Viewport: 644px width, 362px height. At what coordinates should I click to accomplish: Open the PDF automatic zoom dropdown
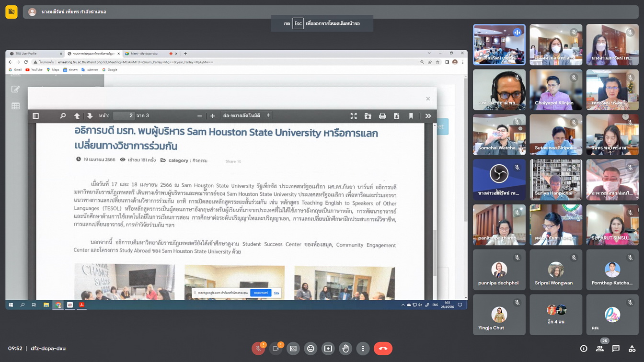point(246,115)
